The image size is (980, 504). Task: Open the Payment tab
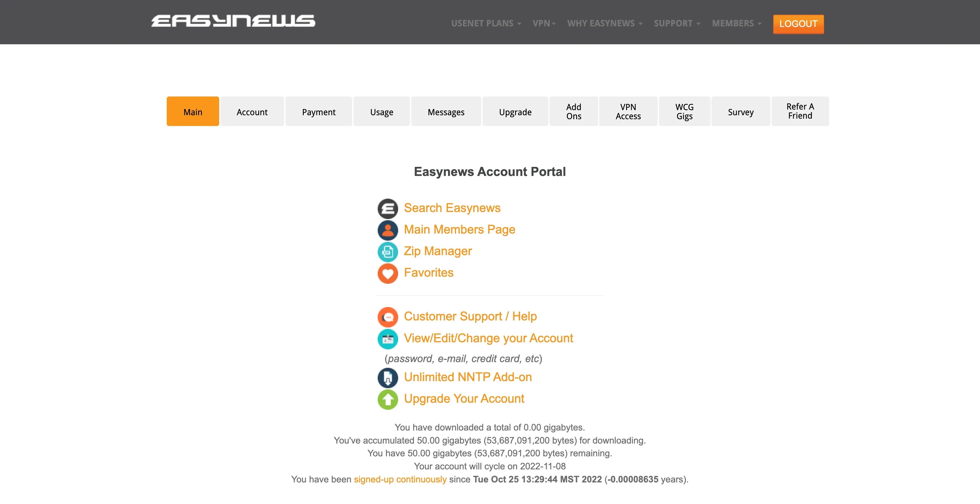pos(318,112)
